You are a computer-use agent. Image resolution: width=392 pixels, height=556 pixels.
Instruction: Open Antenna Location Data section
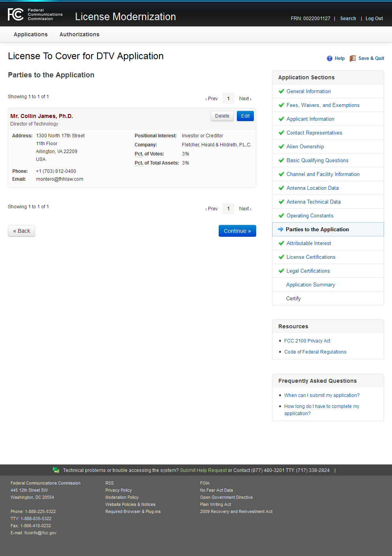click(x=313, y=188)
